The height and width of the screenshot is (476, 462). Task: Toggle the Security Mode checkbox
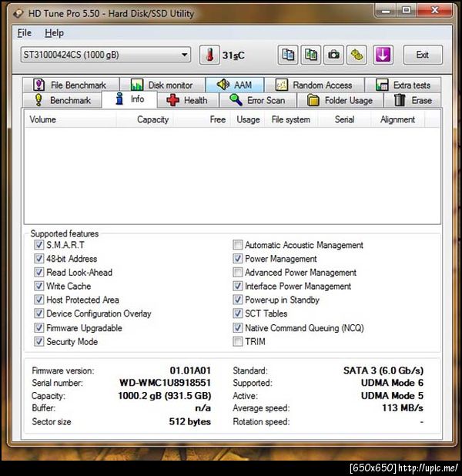38,342
